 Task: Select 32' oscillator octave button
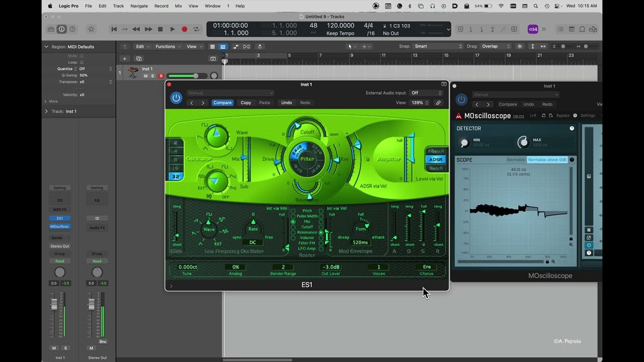tap(176, 176)
